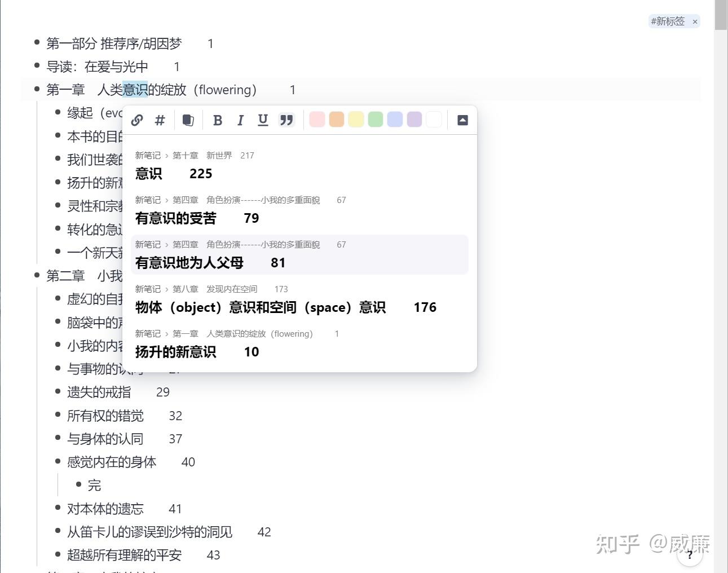728x573 pixels.
Task: Pick the purple highlight color
Action: click(414, 120)
